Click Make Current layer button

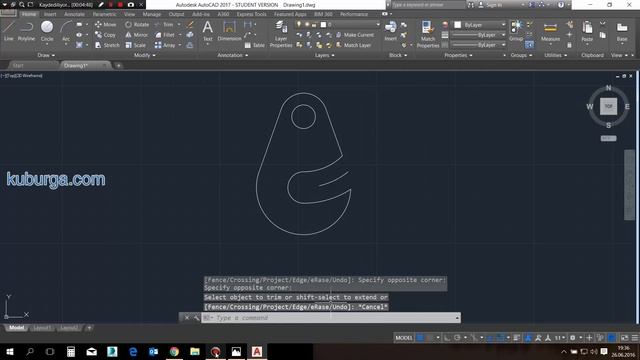(x=354, y=35)
